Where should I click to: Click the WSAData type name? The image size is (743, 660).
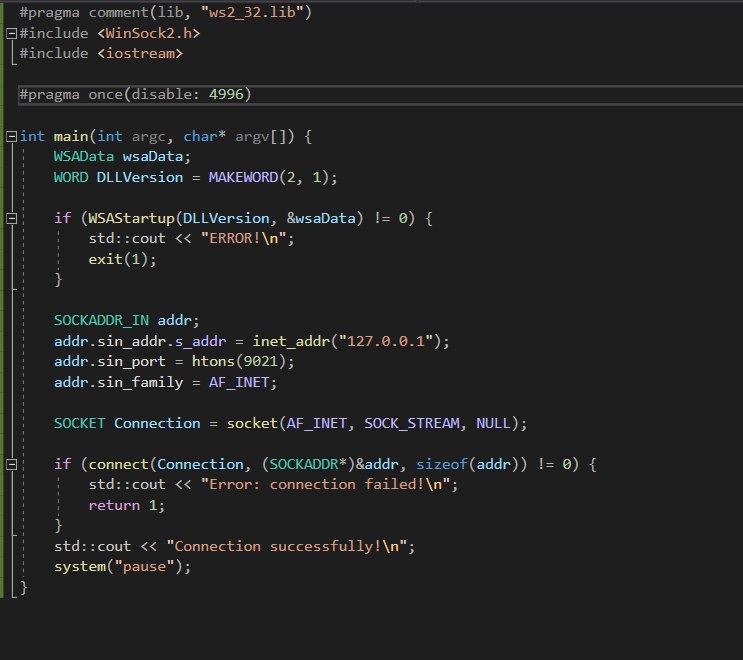pos(84,157)
